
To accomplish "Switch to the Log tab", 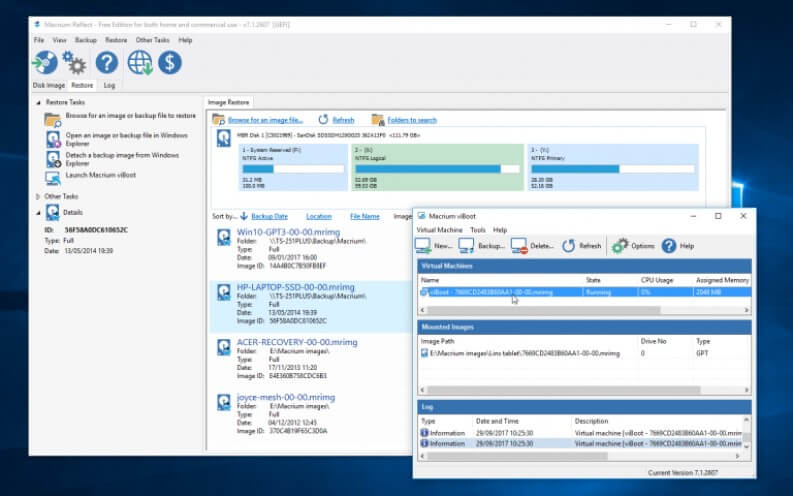I will [109, 85].
